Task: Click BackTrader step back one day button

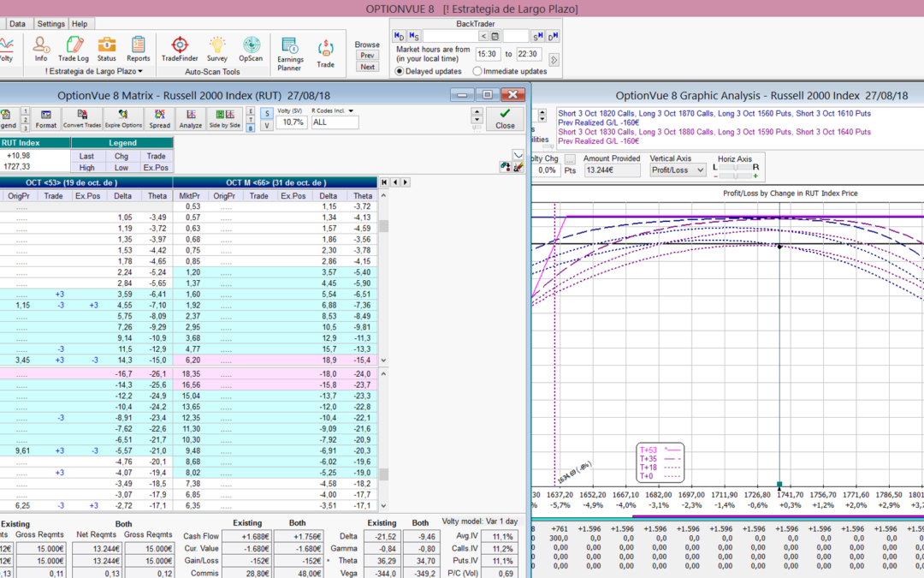Action: pos(399,37)
